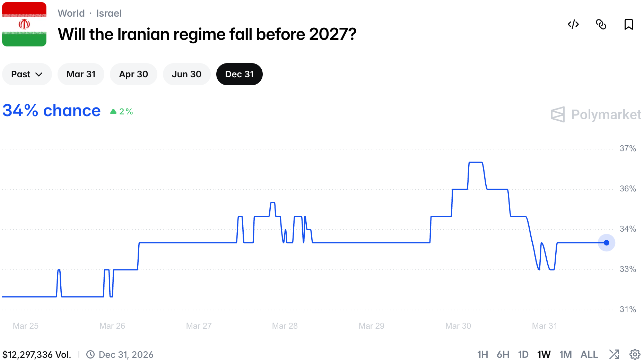
Task: Select the Dec 31 tab
Action: tap(239, 74)
